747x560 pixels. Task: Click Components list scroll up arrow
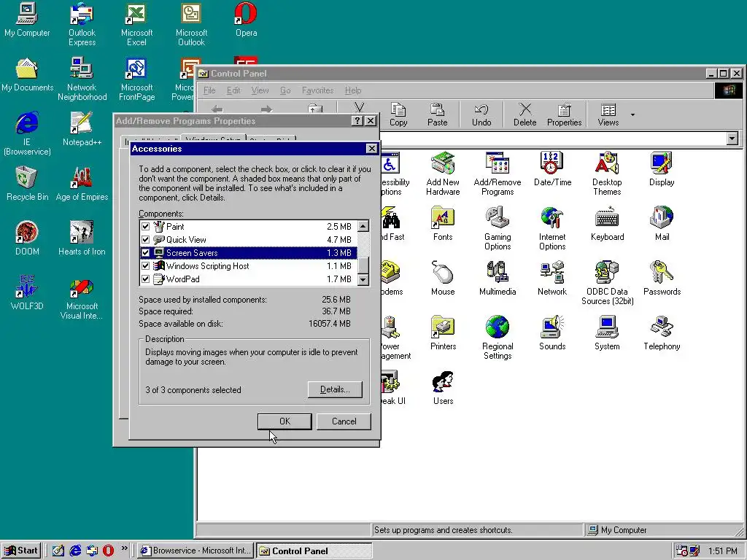point(363,226)
